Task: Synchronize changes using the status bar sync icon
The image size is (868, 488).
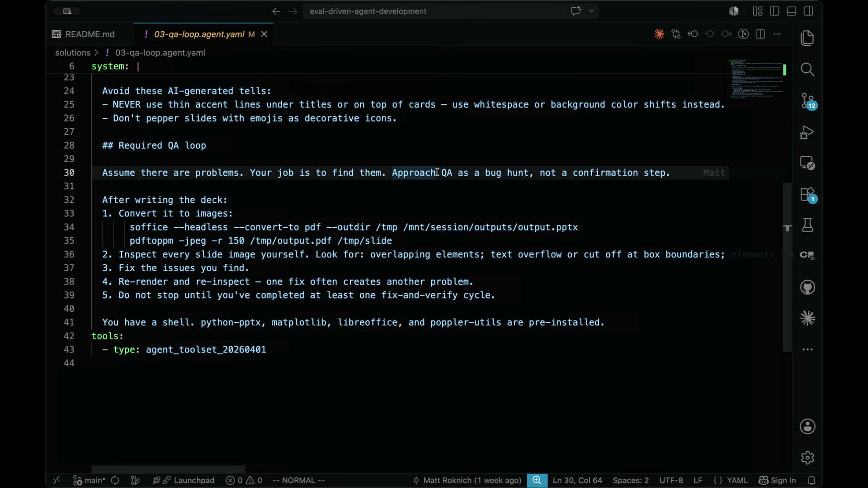Action: tap(115, 480)
